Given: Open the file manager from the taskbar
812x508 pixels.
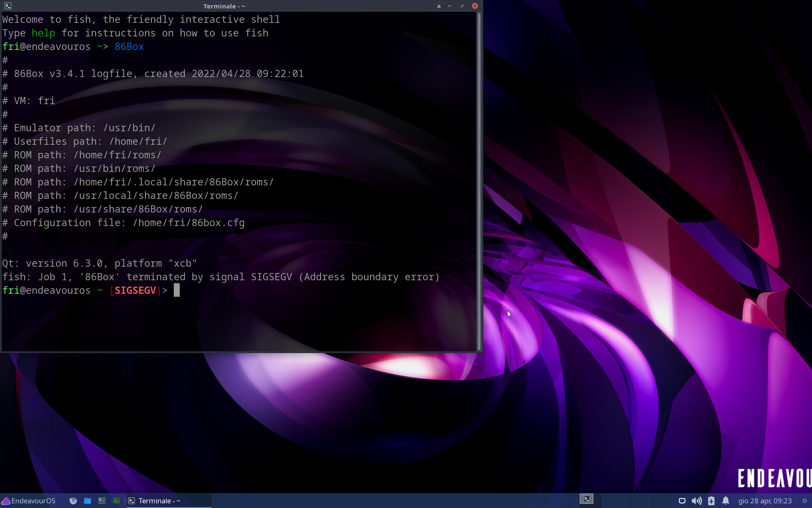Looking at the screenshot, I should coord(88,501).
